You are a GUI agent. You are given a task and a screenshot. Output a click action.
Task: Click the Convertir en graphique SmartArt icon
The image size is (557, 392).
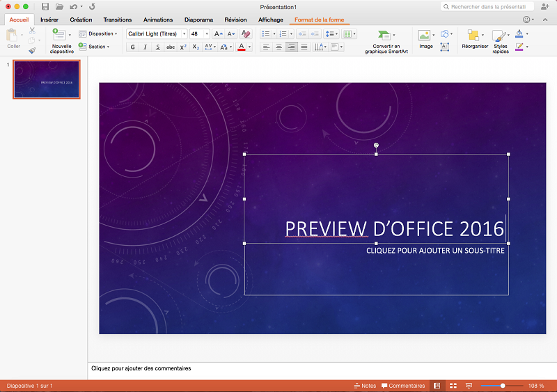coord(384,35)
